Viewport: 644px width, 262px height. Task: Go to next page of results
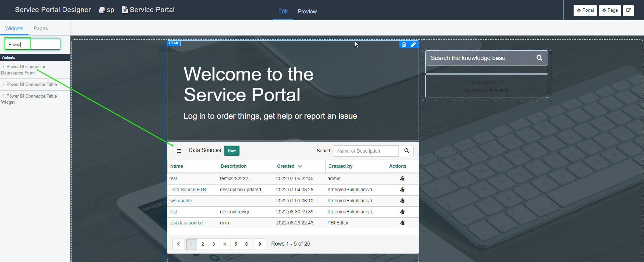click(260, 244)
